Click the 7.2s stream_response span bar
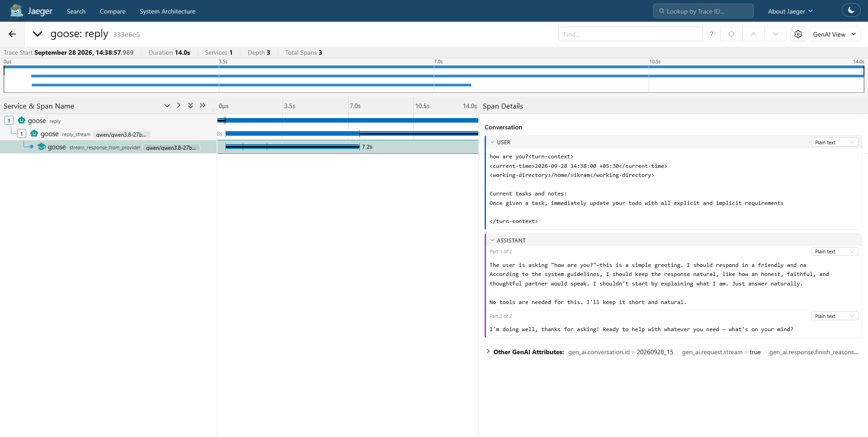Screen dimensions: 868x437 [x=292, y=147]
